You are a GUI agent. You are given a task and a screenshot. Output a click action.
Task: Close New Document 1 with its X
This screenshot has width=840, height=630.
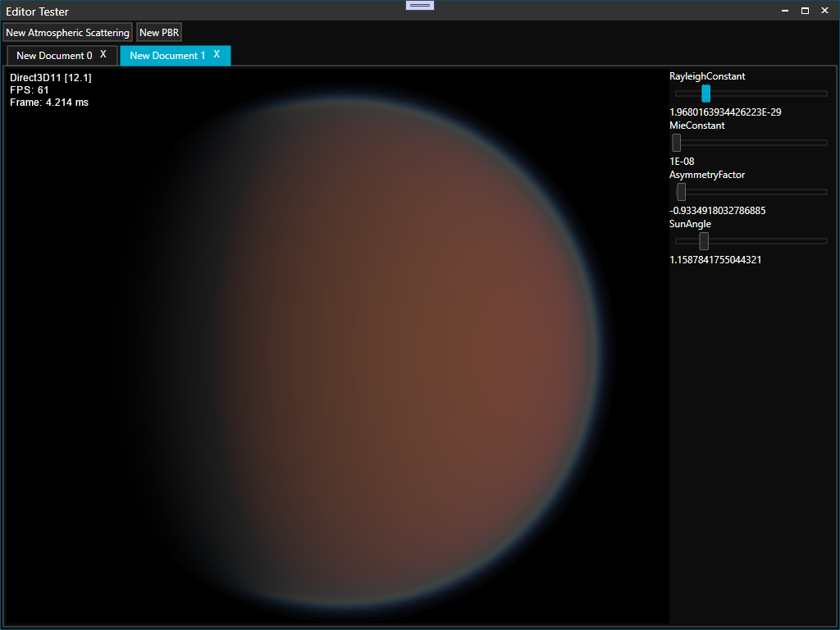pyautogui.click(x=217, y=54)
